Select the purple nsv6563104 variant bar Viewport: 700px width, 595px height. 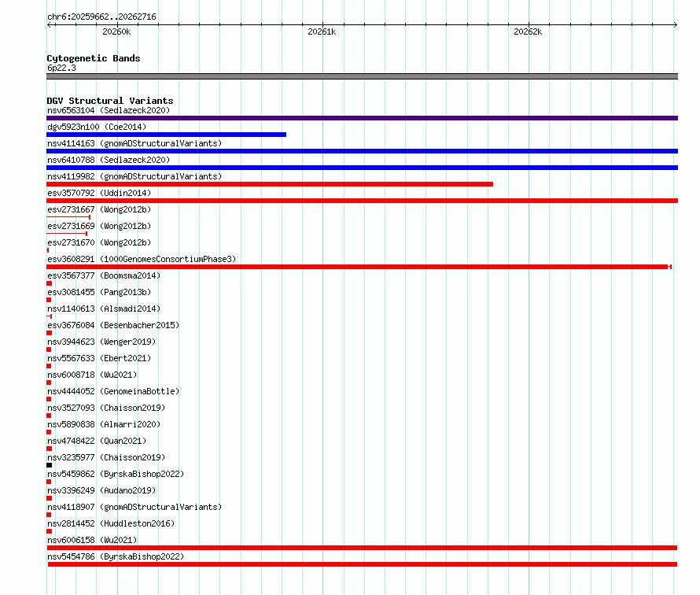[x=362, y=118]
